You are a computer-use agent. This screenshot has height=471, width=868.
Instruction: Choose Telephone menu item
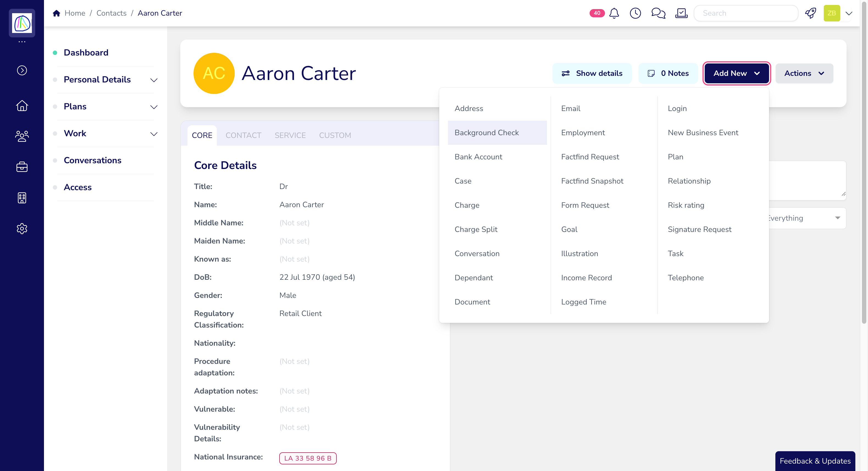pos(710,278)
